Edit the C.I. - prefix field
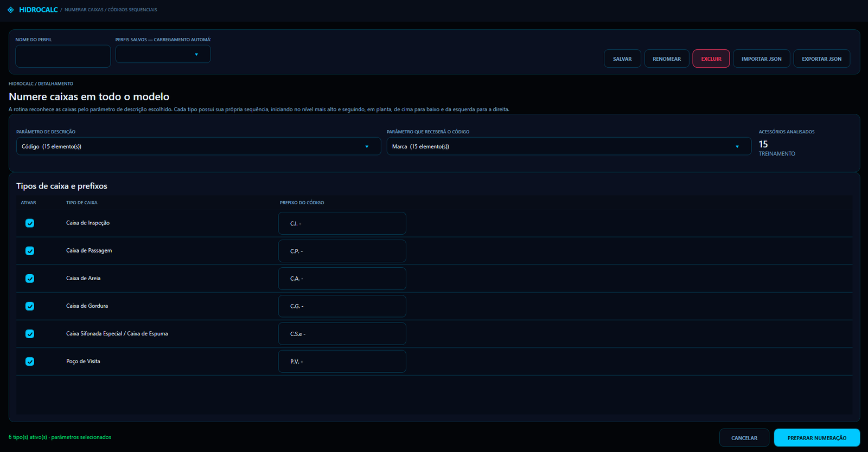Viewport: 868px width, 452px height. (342, 223)
